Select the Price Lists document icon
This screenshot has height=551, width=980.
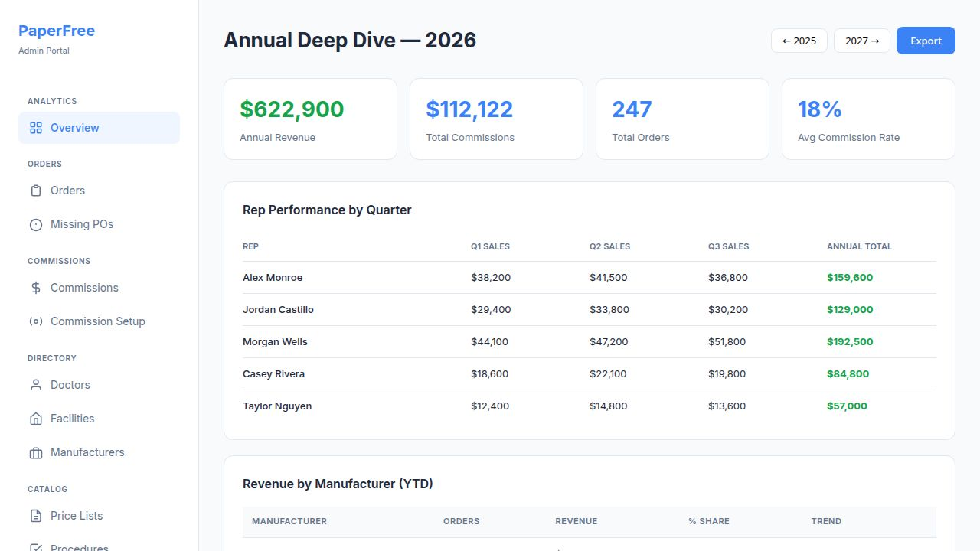click(36, 515)
